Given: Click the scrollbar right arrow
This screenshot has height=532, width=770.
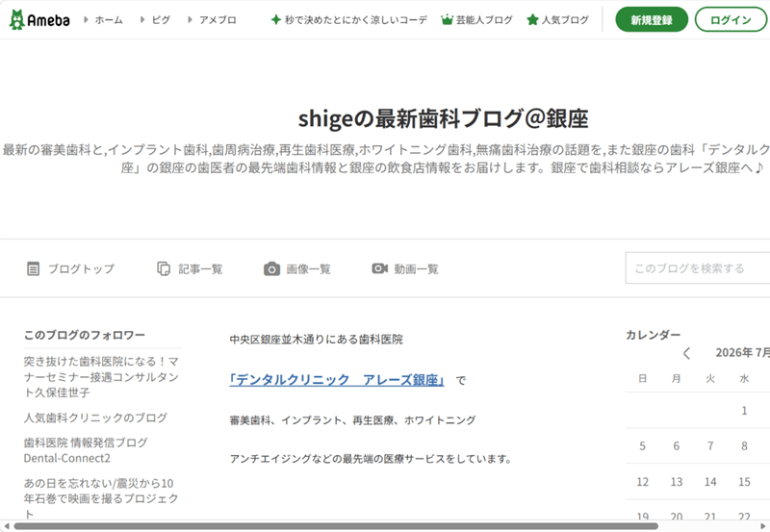Looking at the screenshot, I should [x=763, y=526].
